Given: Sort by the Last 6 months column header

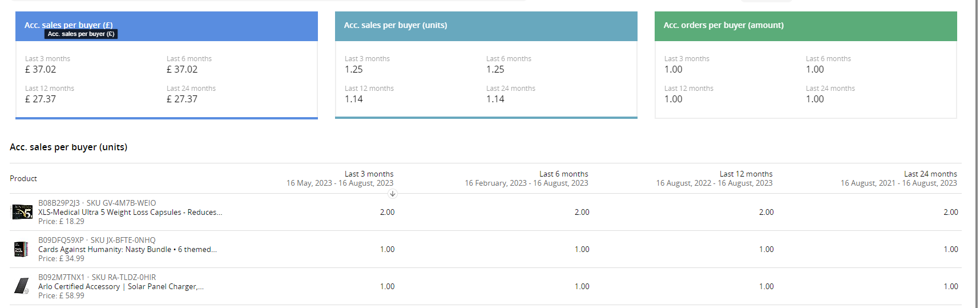Looking at the screenshot, I should pos(563,174).
